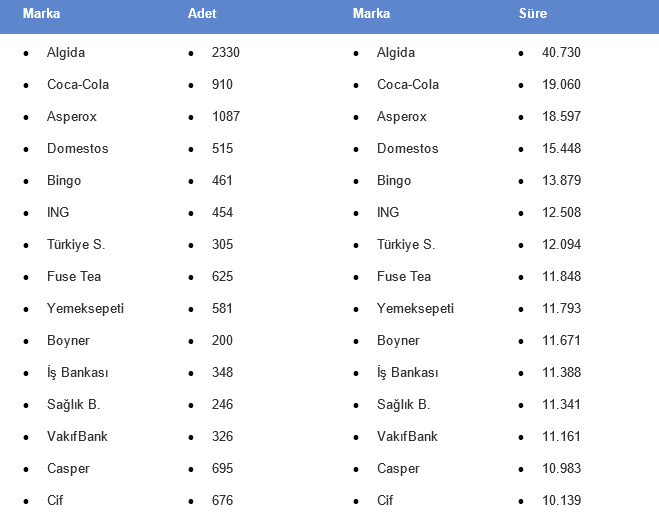Select the Bingo duration 13.879
659x525 pixels.
(x=561, y=180)
